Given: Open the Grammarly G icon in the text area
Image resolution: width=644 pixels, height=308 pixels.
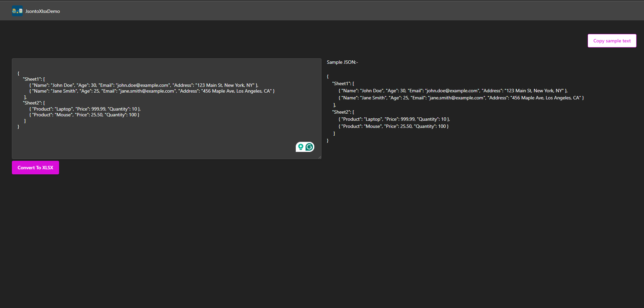Looking at the screenshot, I should [x=309, y=147].
